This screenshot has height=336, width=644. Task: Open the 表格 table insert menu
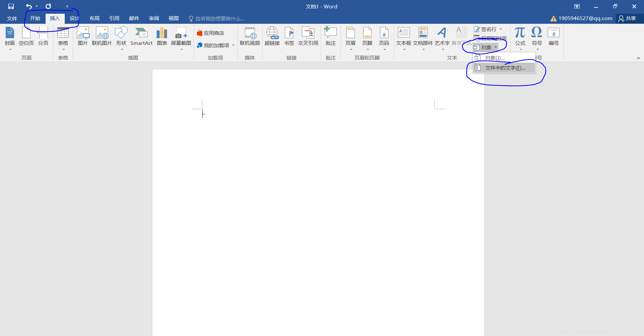point(63,38)
